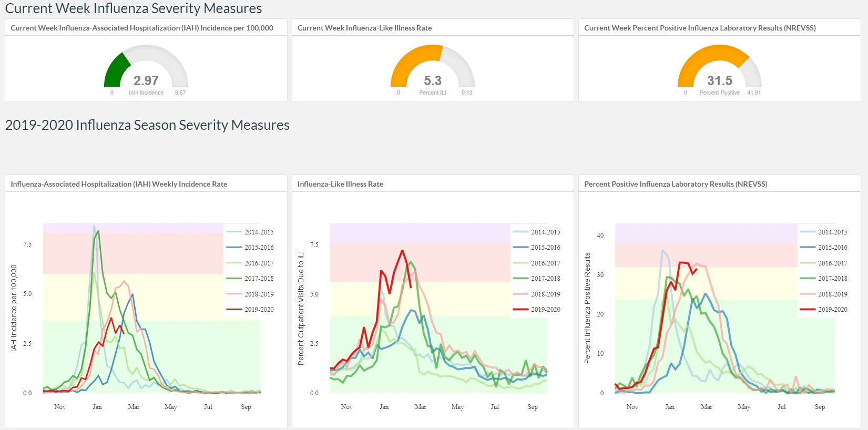868x430 pixels.
Task: Click Current Week Percent Positive NREVSS title
Action: pos(700,28)
